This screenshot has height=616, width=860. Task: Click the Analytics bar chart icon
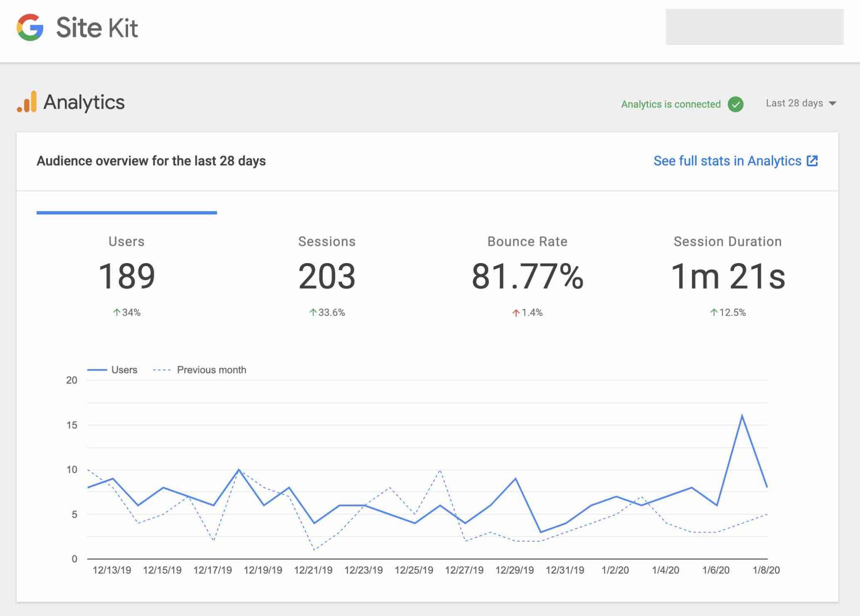(x=27, y=102)
